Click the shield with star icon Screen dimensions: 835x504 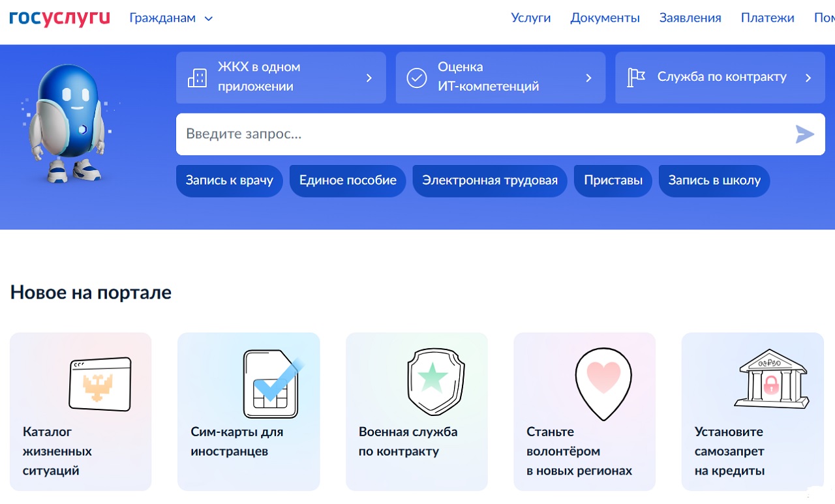[436, 382]
